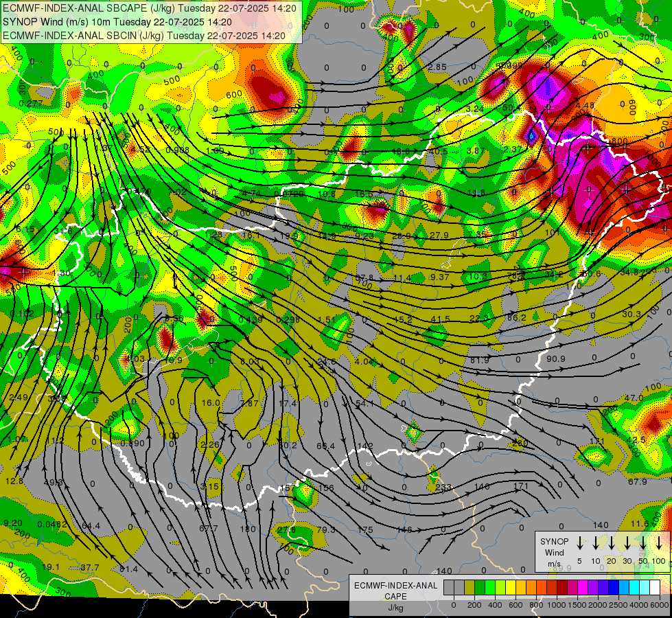
Task: Click the 1500 tick label in CAPE legend
Action: point(577,605)
